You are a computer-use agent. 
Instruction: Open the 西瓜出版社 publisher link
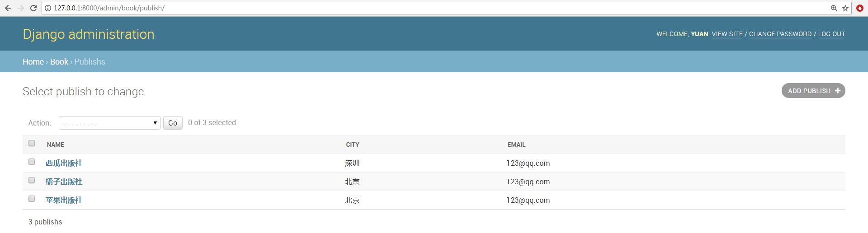pyautogui.click(x=64, y=163)
